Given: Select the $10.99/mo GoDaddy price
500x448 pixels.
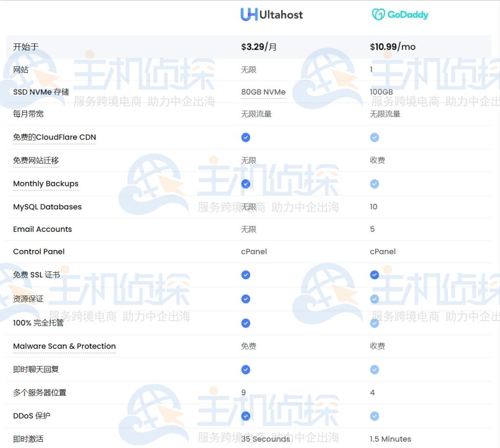Looking at the screenshot, I should [x=393, y=46].
